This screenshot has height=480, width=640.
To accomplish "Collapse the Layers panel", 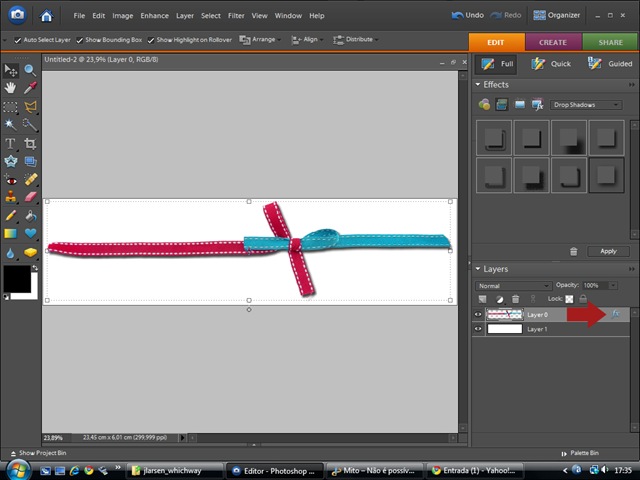I will click(x=478, y=269).
